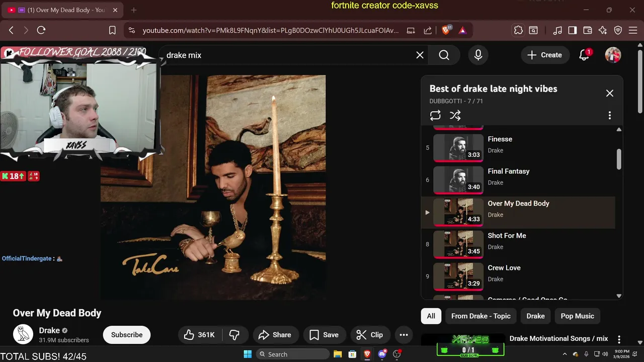Select the 'Pop Music' filter chip
Image resolution: width=644 pixels, height=362 pixels.
pos(577,316)
